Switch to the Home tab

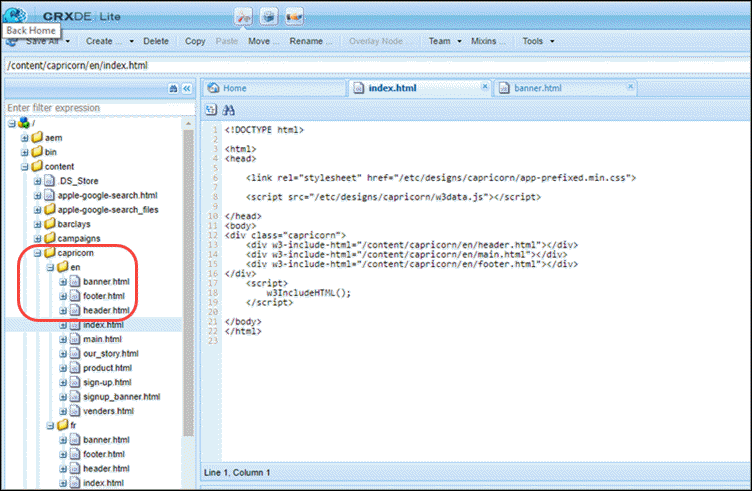[x=274, y=88]
